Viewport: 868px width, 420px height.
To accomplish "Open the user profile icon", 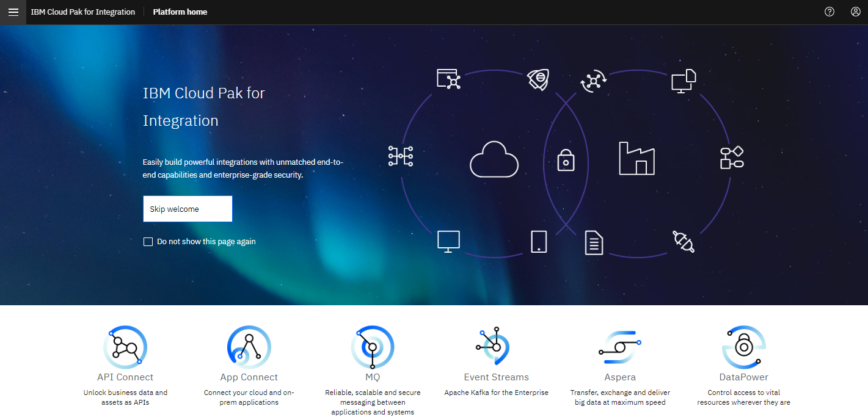I will click(856, 12).
